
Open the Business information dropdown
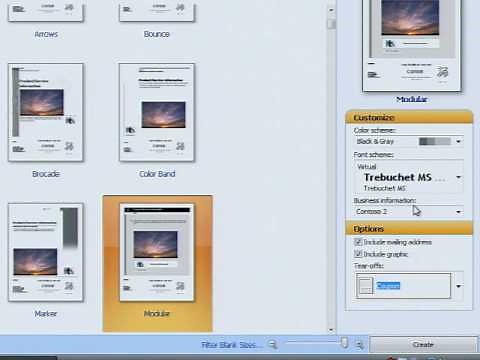click(459, 212)
